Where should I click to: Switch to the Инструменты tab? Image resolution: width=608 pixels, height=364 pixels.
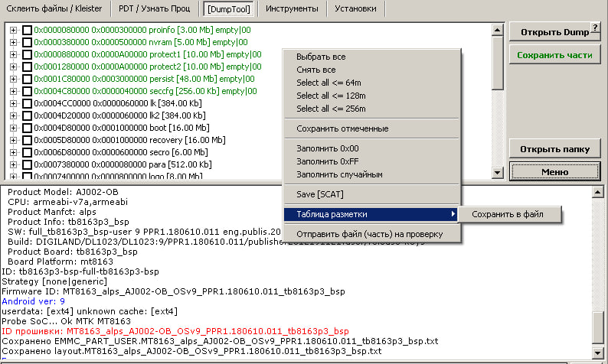click(292, 9)
